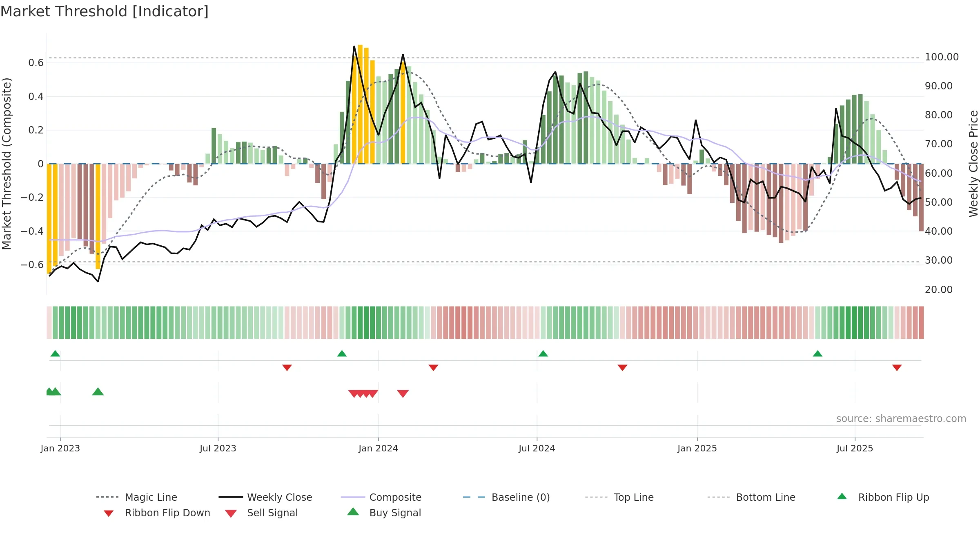Screen dimensions: 980x551
Task: Click the source: sharemaestro.com text
Action: 901,418
